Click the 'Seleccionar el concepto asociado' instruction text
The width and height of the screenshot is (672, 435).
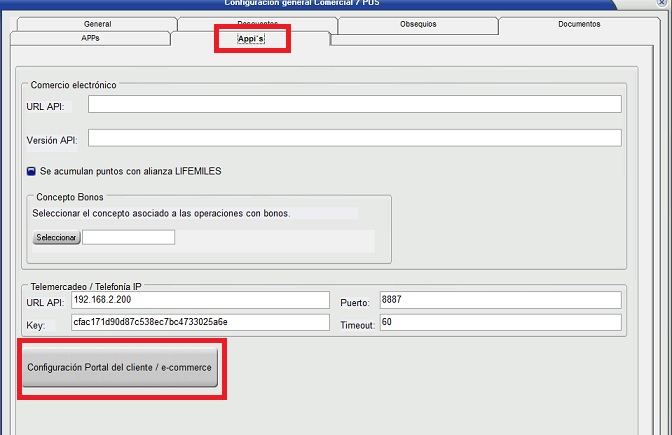coord(160,213)
